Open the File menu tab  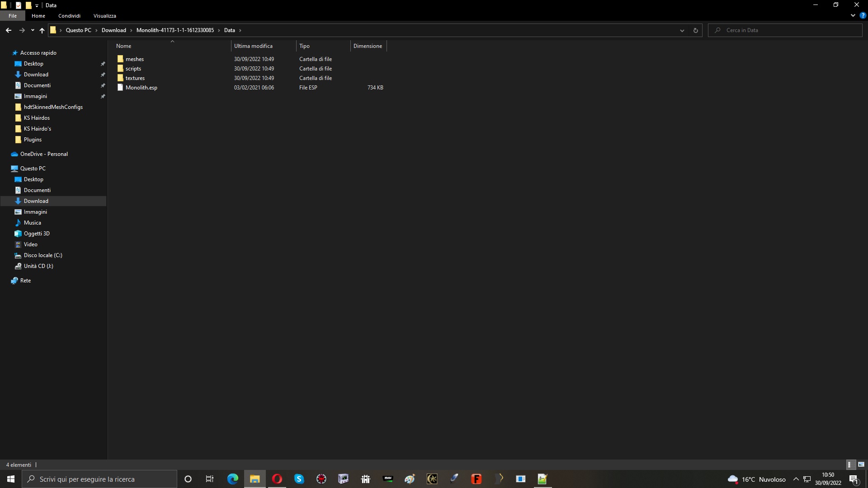(13, 16)
